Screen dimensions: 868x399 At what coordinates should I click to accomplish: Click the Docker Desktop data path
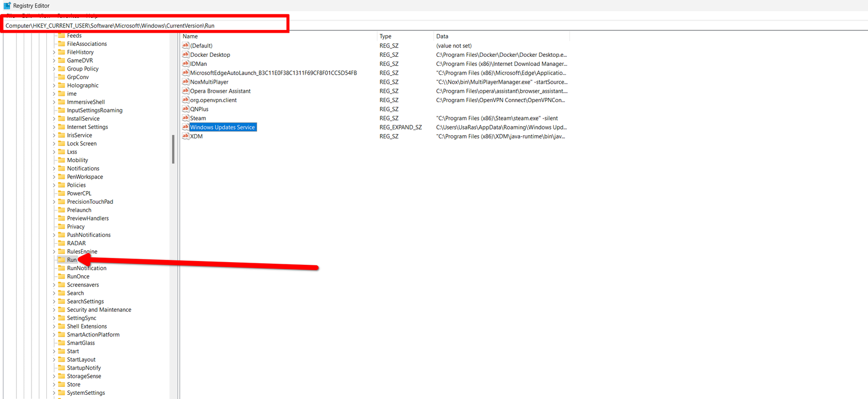tap(501, 55)
